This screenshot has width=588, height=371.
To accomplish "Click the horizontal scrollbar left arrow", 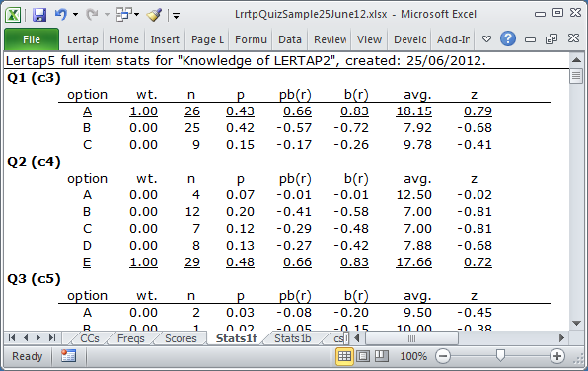I will click(x=356, y=338).
